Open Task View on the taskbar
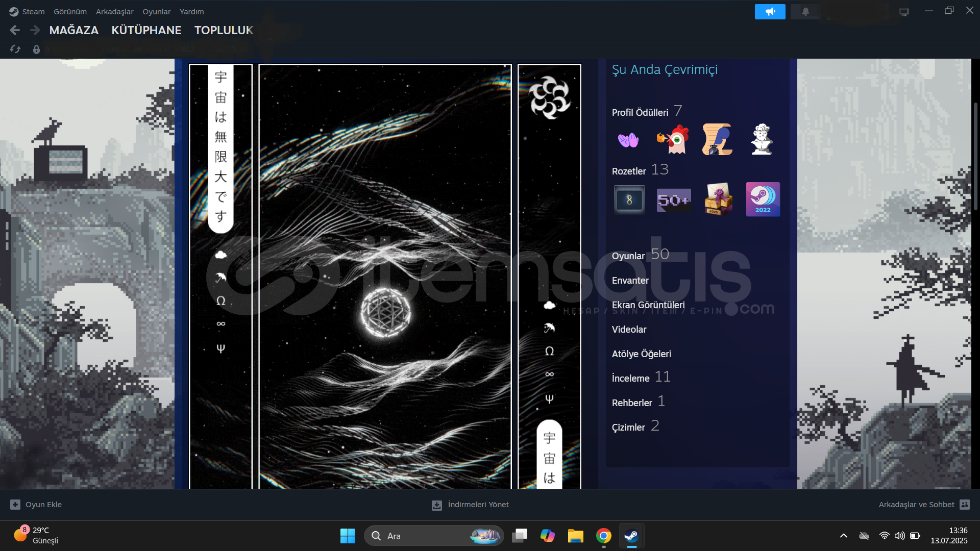Screen dimensions: 980x551 tap(520, 536)
